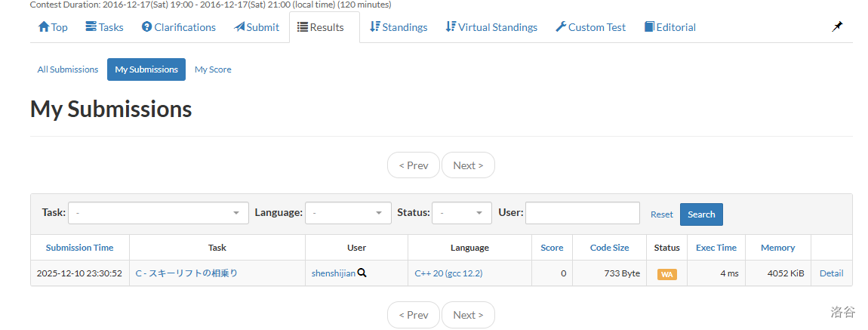Open the Top tab with home icon
This screenshot has width=868, height=330.
click(x=53, y=27)
